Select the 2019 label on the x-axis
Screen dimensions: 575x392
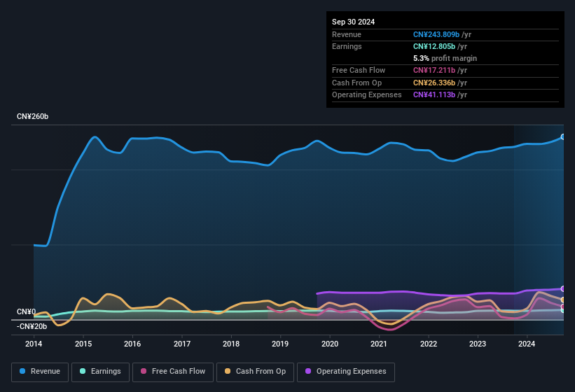tap(280, 344)
